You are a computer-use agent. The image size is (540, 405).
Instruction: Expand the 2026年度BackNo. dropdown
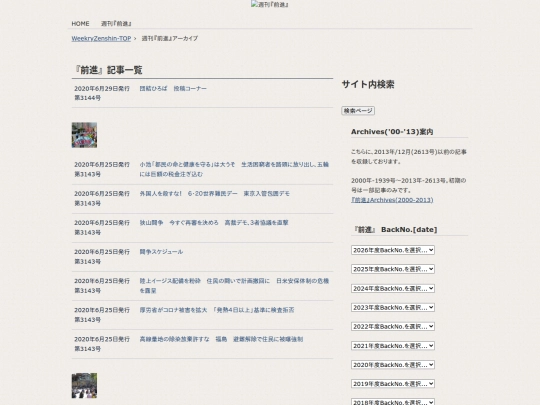point(393,250)
